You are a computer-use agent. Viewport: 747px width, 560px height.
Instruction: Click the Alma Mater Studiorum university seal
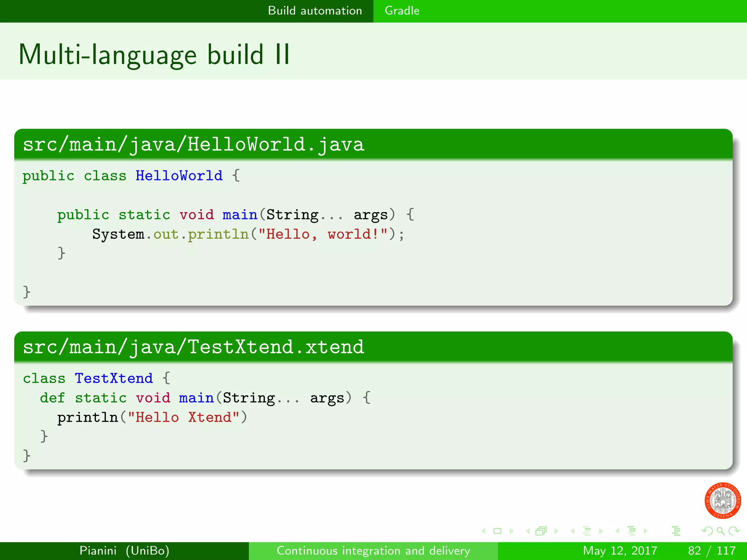pos(723,501)
